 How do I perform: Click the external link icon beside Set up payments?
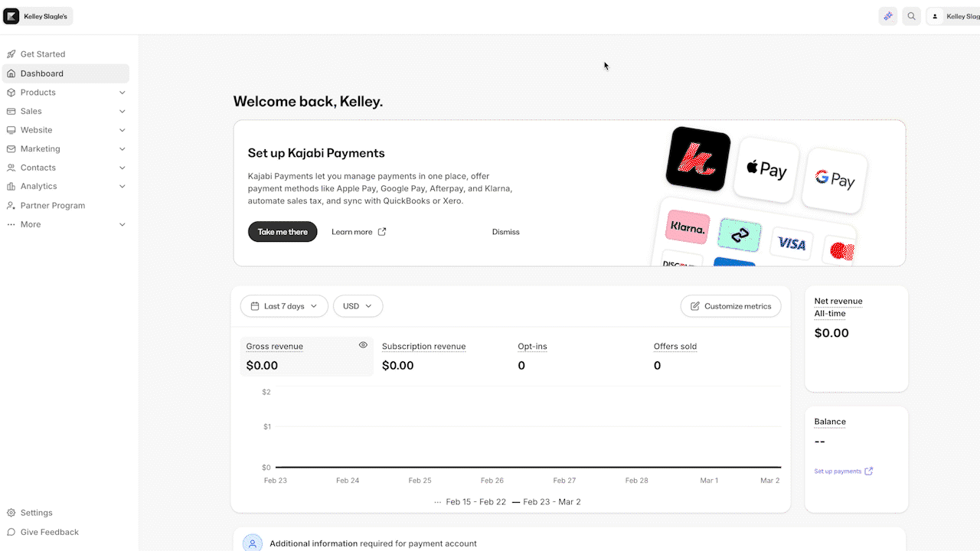coord(868,471)
